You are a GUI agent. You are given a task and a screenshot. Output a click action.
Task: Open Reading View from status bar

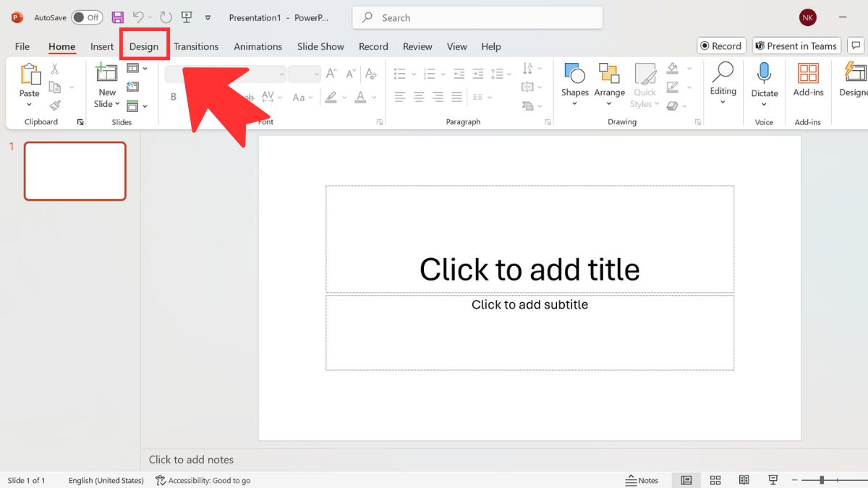(744, 480)
